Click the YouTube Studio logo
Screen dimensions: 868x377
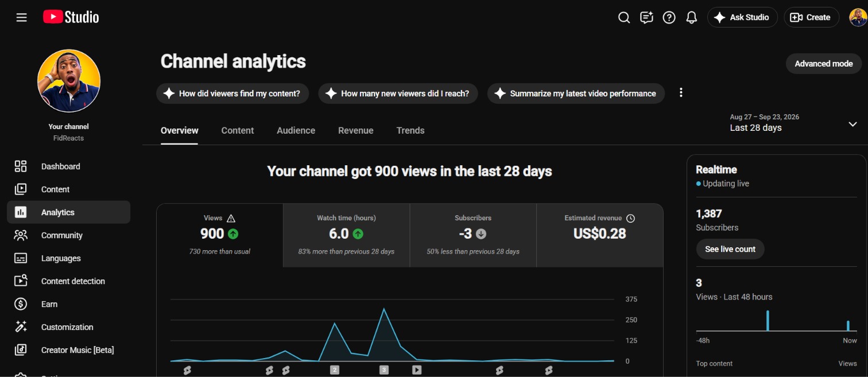[x=71, y=17]
